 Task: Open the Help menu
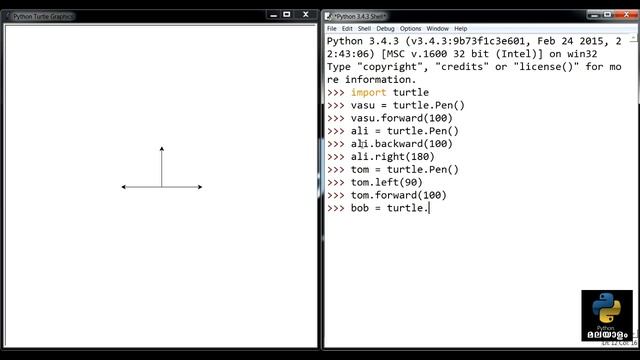pyautogui.click(x=461, y=29)
